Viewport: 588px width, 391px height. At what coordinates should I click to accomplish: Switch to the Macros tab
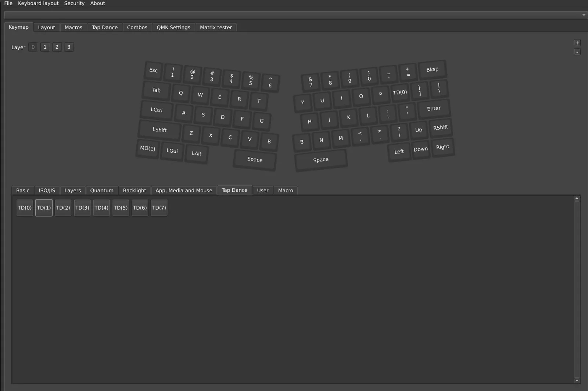tap(73, 28)
